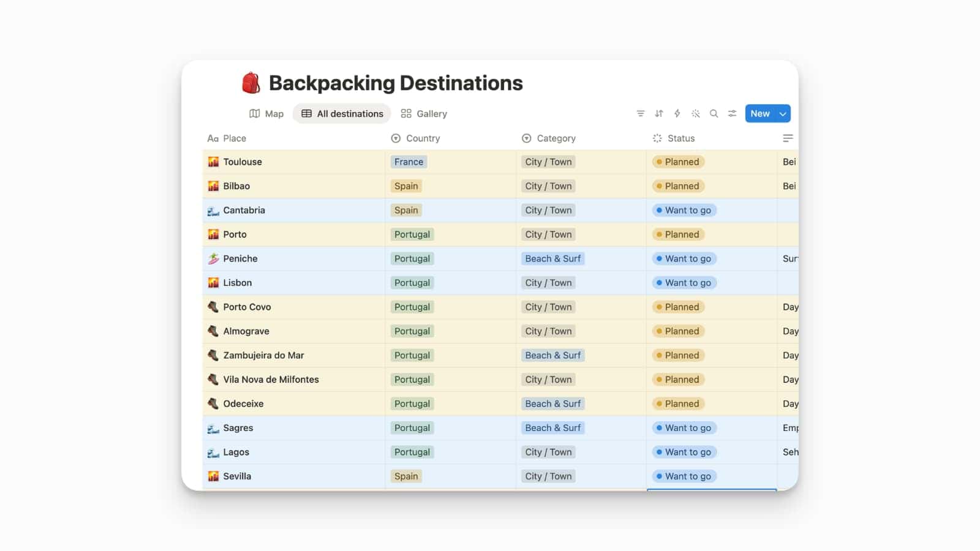The image size is (980, 551).
Task: Open the last text column header
Action: point(788,138)
